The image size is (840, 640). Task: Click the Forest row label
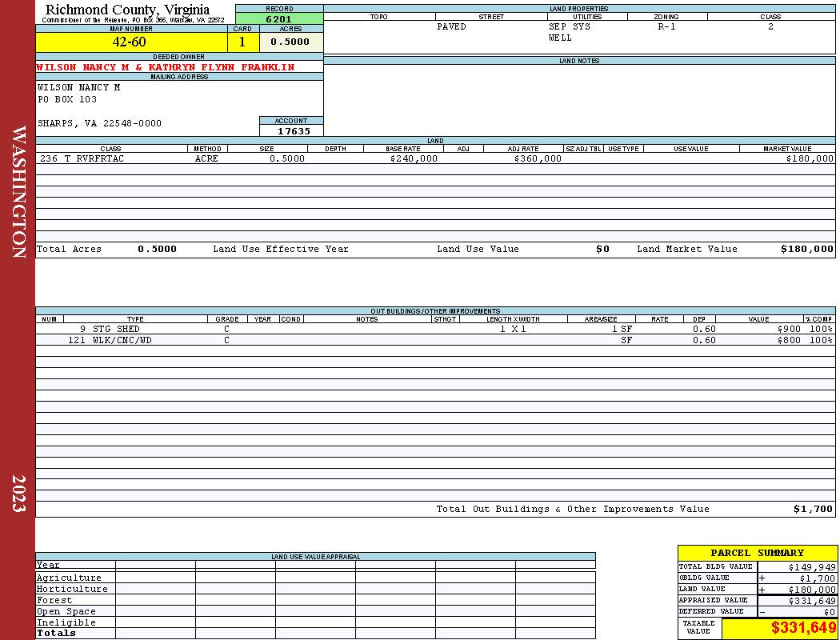(54, 600)
